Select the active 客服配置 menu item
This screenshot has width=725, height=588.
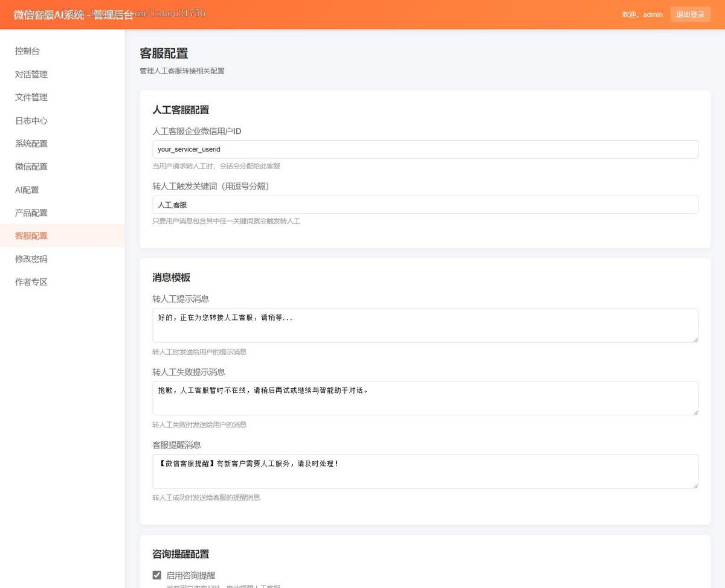pyautogui.click(x=62, y=235)
